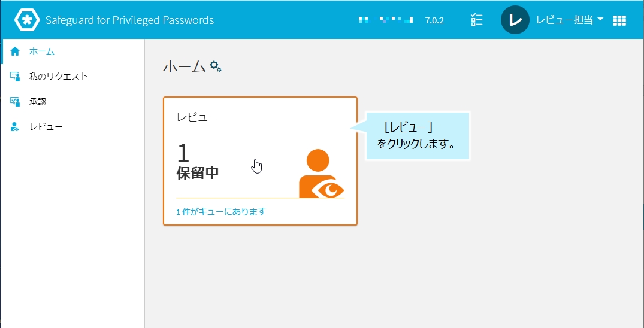Open the app grid launcher icon
The height and width of the screenshot is (328, 644).
coord(619,20)
